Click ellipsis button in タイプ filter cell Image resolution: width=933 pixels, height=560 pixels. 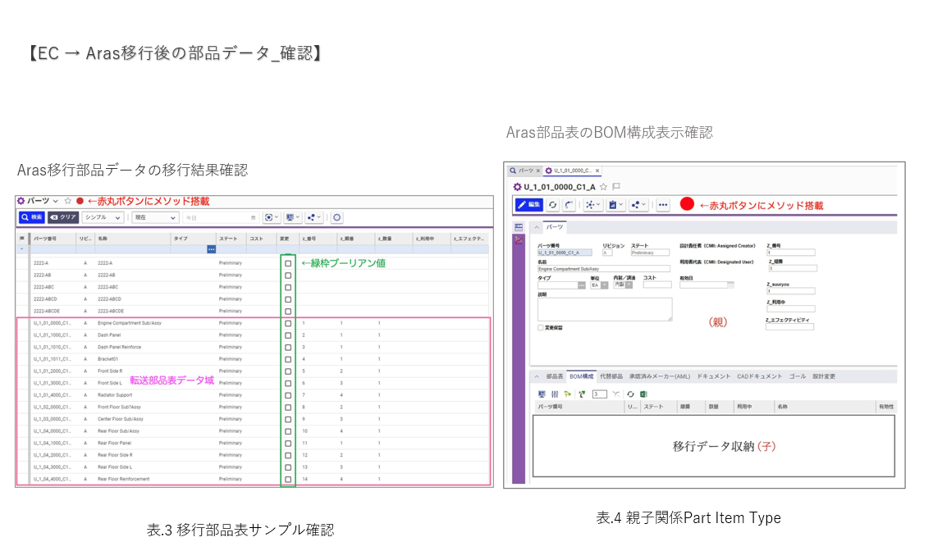pos(211,249)
